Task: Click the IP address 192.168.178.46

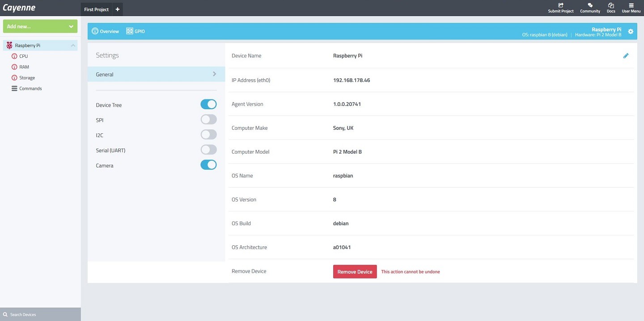Action: coord(352,81)
